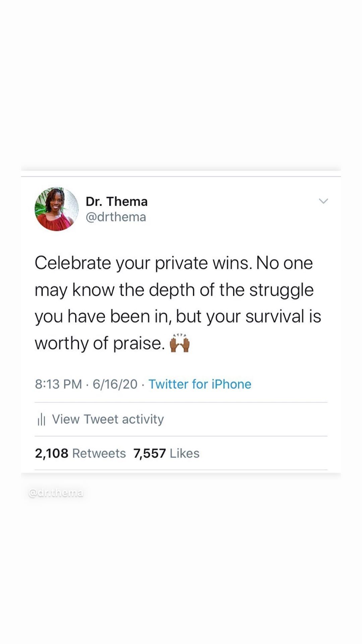Open the Retweets label
362x644 pixels.
99,453
